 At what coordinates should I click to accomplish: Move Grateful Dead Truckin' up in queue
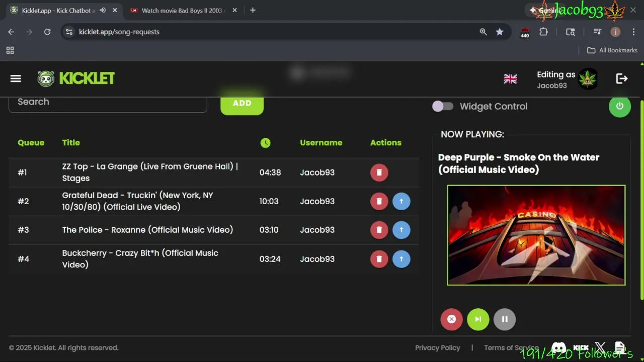coord(401,201)
